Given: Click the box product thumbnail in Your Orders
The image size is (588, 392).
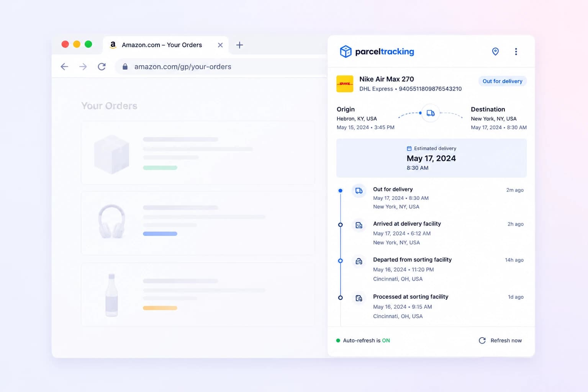Looking at the screenshot, I should (x=111, y=154).
